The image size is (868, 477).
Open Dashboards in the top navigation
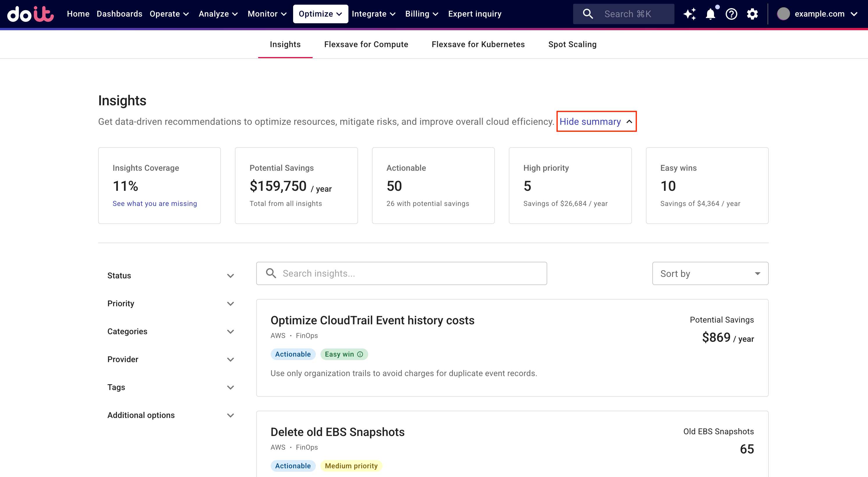[119, 14]
